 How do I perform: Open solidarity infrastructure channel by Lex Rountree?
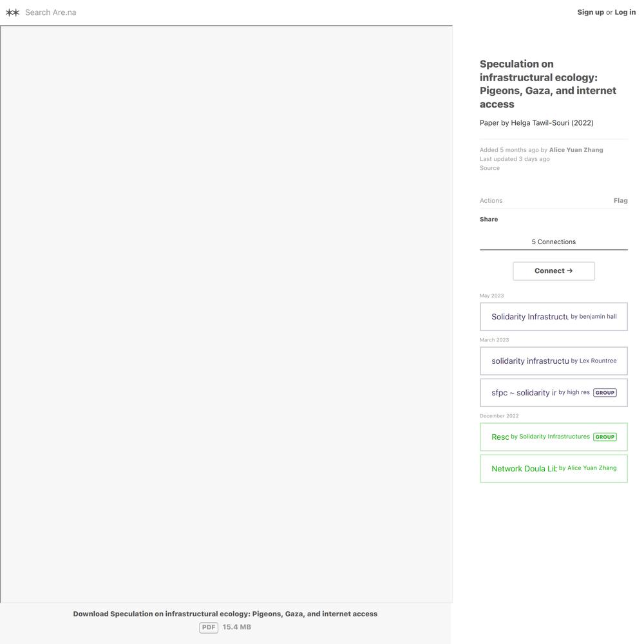554,361
